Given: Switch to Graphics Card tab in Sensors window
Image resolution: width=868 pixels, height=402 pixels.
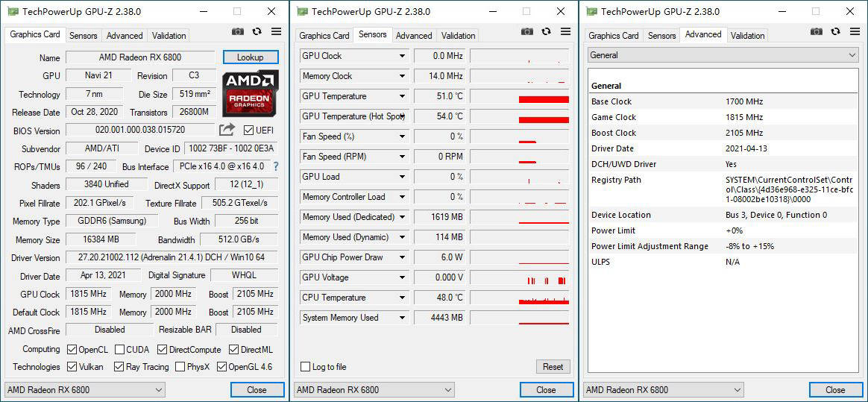Looking at the screenshot, I should [x=324, y=36].
